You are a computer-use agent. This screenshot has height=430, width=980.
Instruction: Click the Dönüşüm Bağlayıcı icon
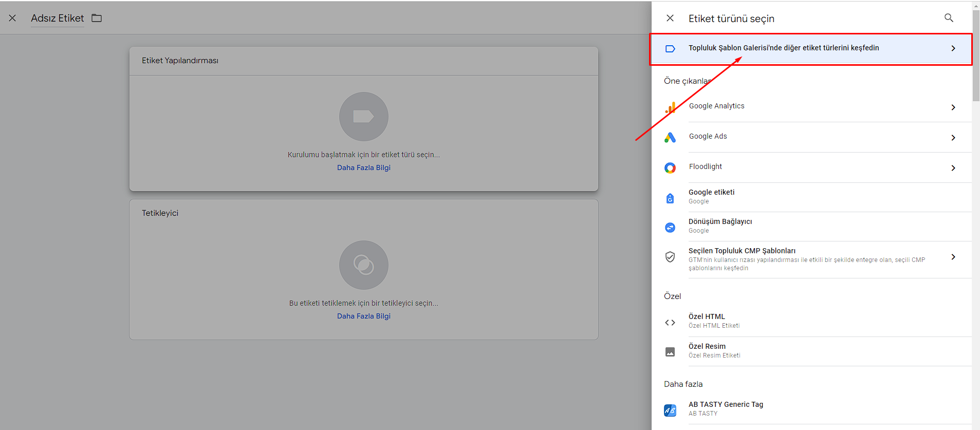(670, 228)
